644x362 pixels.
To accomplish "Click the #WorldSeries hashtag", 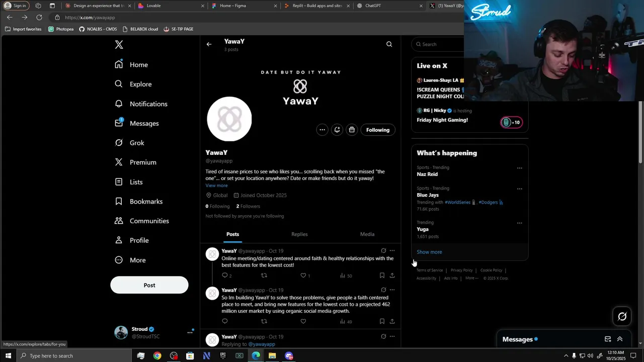I will pyautogui.click(x=457, y=202).
